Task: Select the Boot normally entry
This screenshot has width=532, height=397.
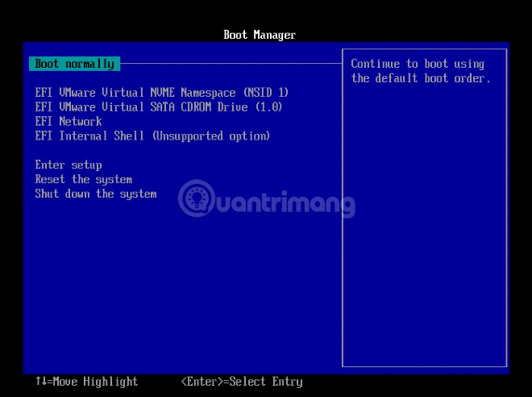Action: [x=74, y=64]
